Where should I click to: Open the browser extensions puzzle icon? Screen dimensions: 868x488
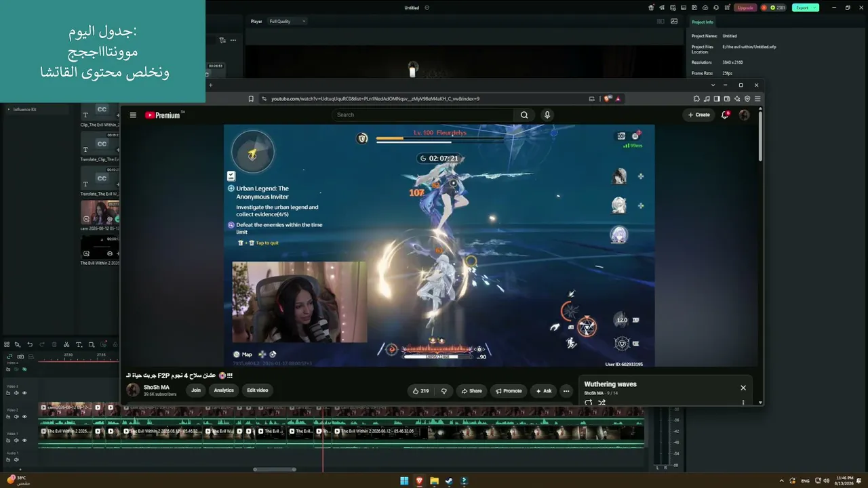click(x=696, y=99)
